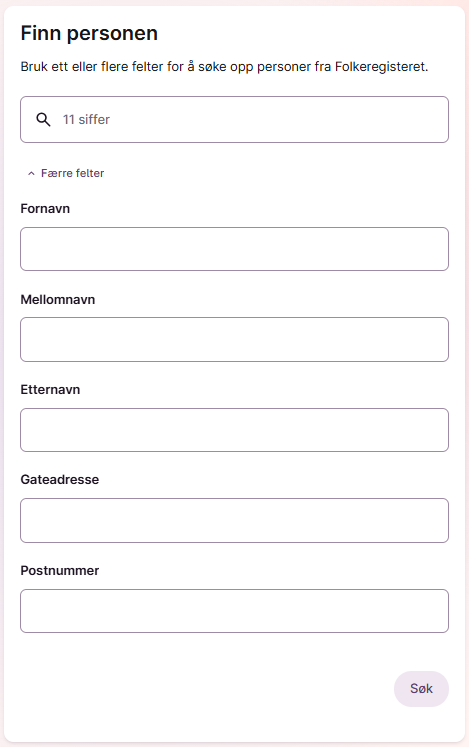Viewport: 469px width, 747px height.
Task: Focus the Postnummer text box
Action: click(234, 611)
